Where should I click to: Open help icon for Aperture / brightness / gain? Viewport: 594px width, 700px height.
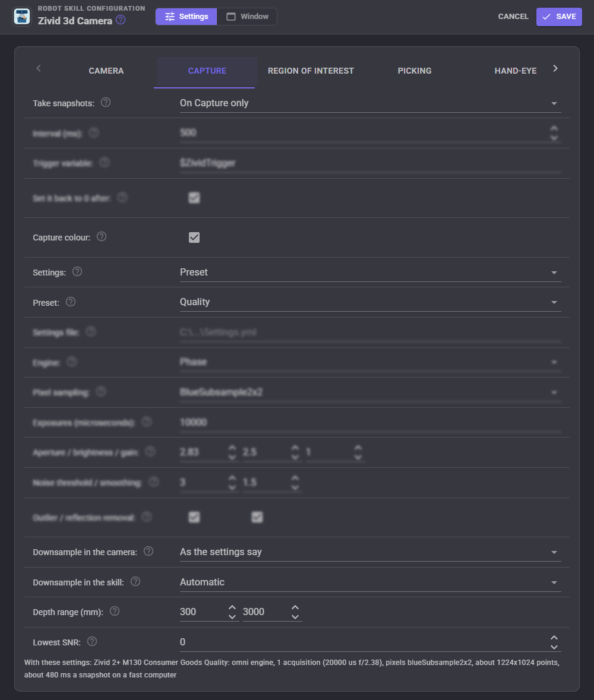coord(150,452)
